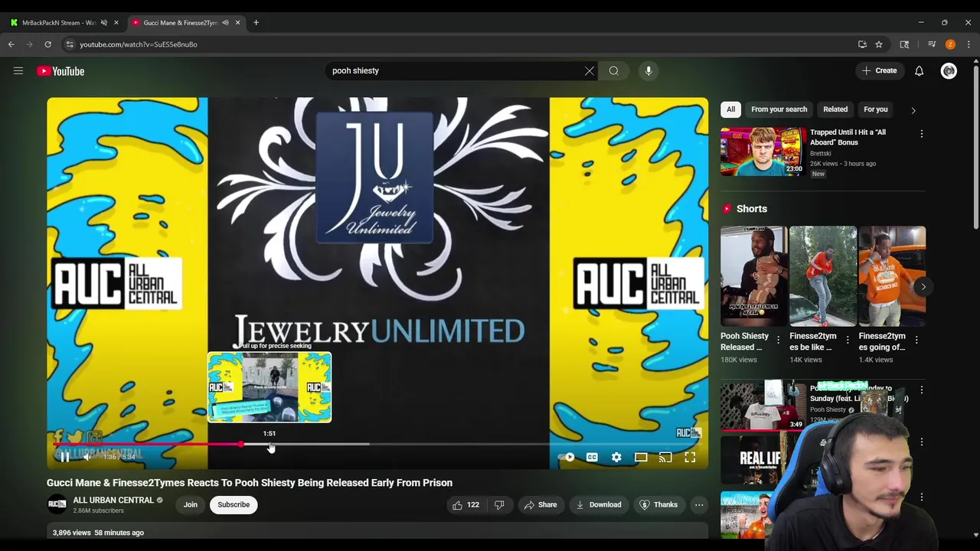Open video title text
The height and width of the screenshot is (551, 980).
[250, 483]
